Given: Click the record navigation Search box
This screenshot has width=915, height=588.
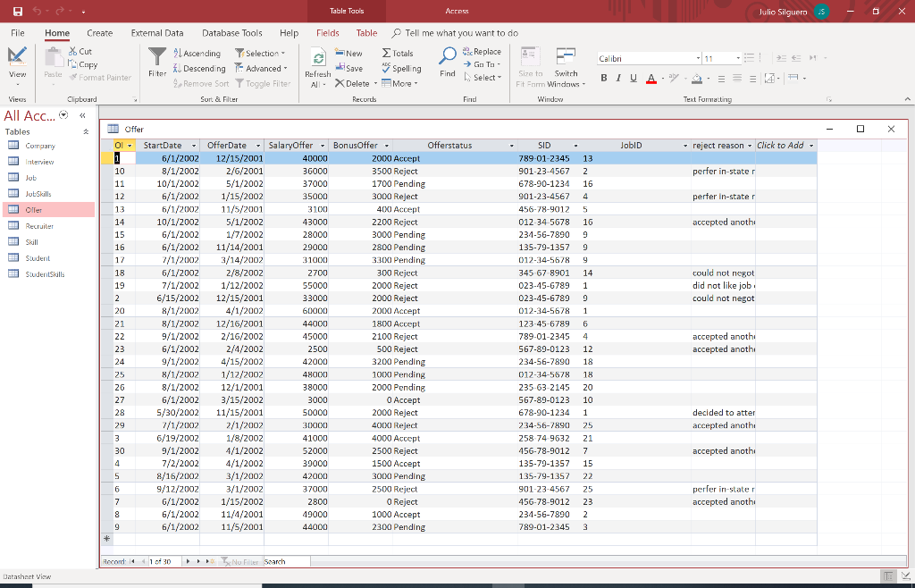Looking at the screenshot, I should [285, 561].
